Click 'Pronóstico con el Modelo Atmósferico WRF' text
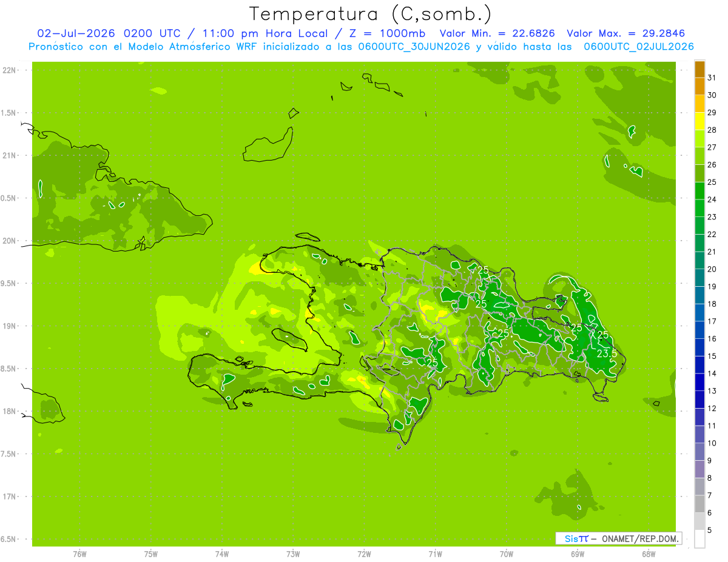This screenshot has width=728, height=562. click(x=143, y=47)
